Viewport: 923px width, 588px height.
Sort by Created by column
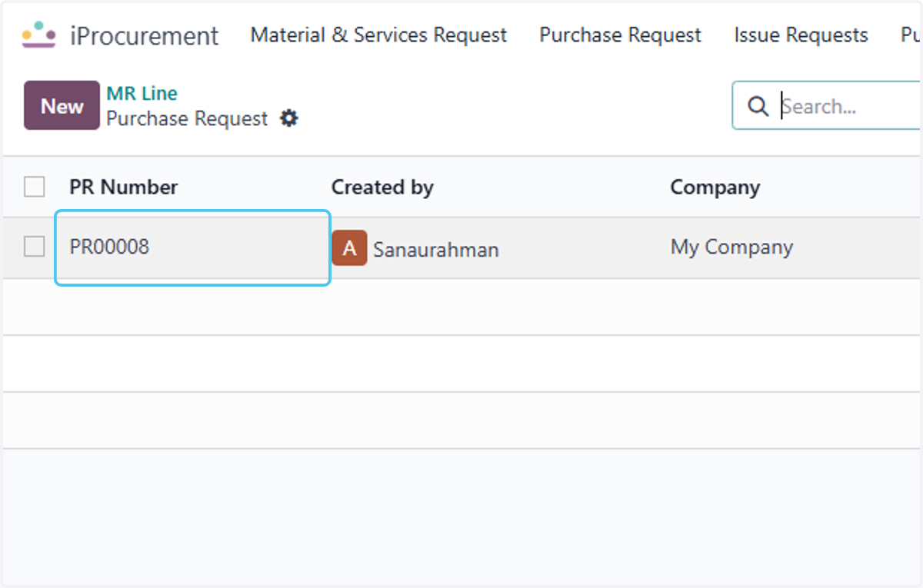(382, 187)
